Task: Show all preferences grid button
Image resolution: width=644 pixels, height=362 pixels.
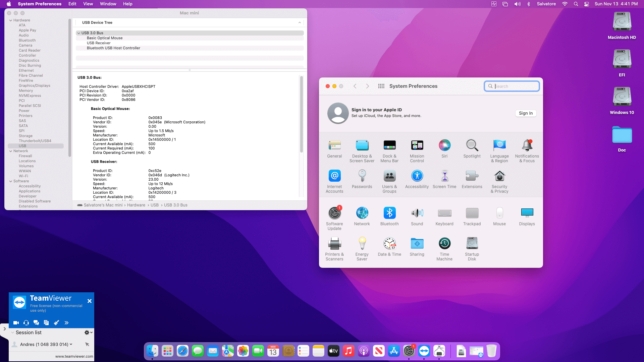Action: 381,86
